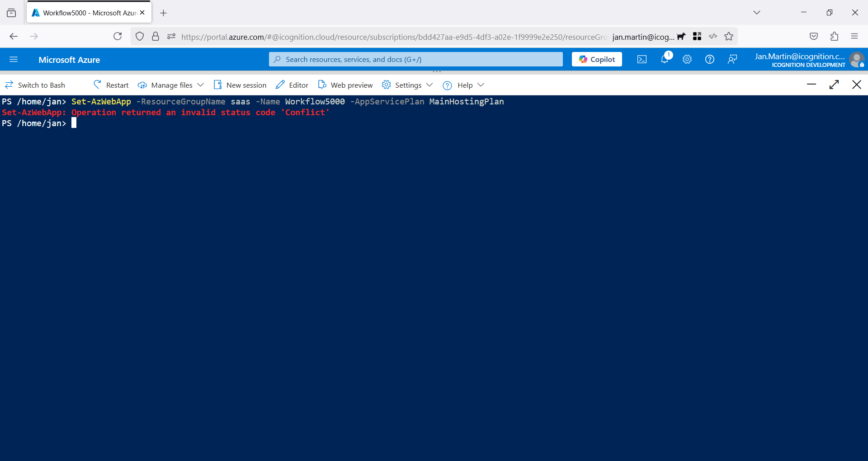868x461 pixels.
Task: Open Azure portal settings gear
Action: (687, 59)
